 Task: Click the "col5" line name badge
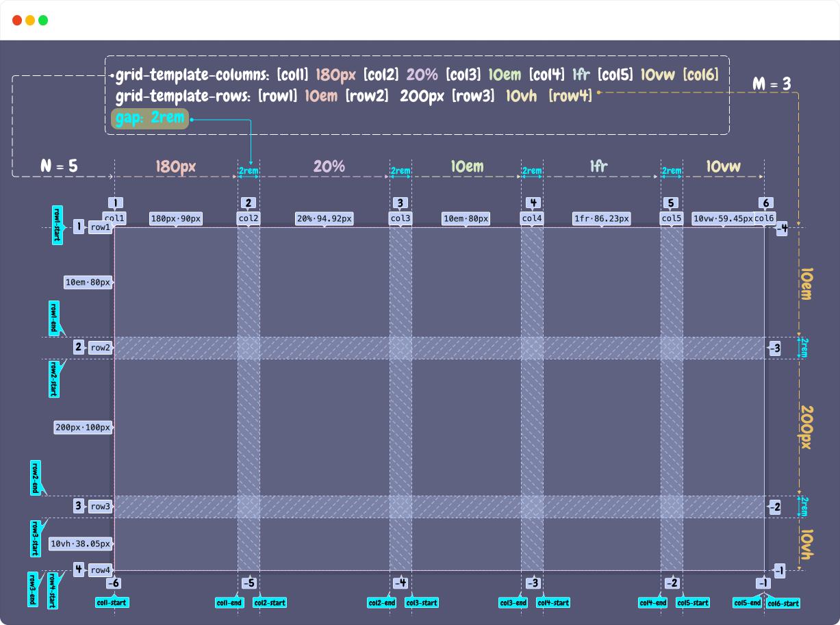672,218
